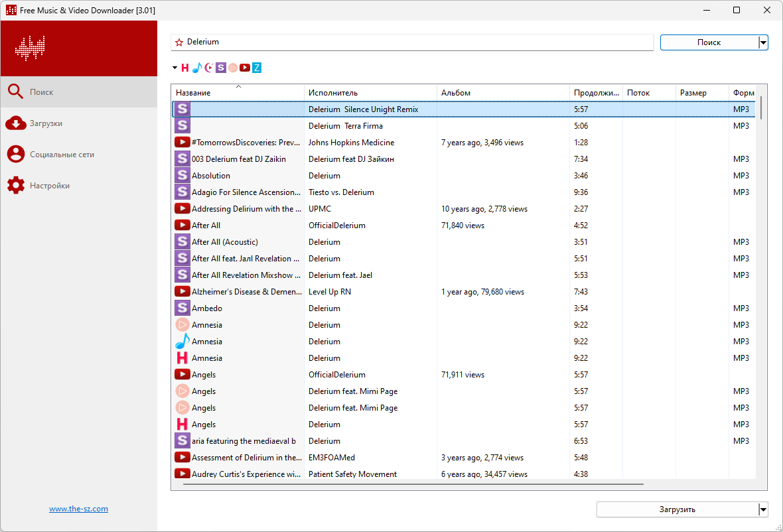This screenshot has height=532, width=783.
Task: Open the dropdown arrow beside the Поиск button
Action: [763, 43]
